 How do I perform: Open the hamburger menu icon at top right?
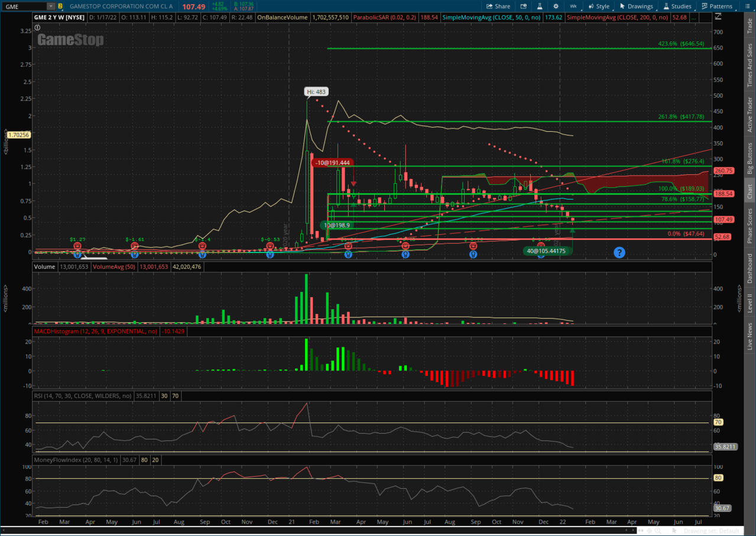click(x=749, y=7)
